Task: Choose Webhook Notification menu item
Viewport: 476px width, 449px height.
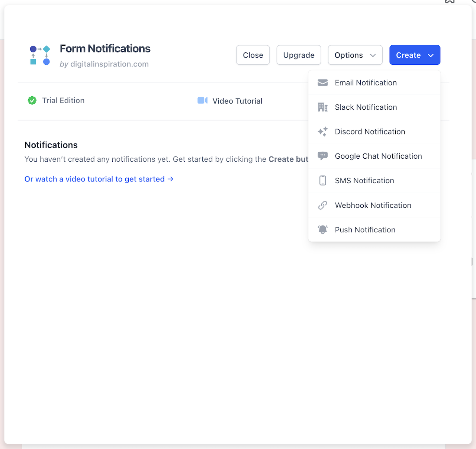Action: point(373,205)
